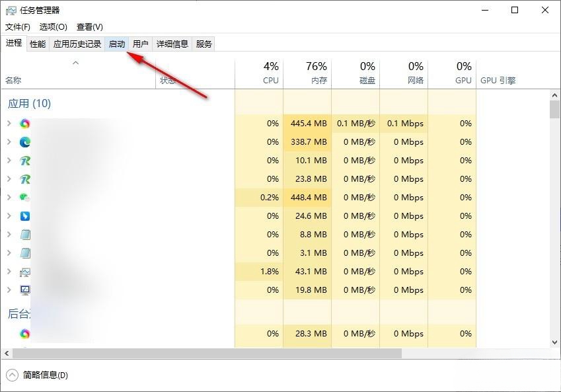Click the 0.1 MB/秒 disk value

(x=356, y=124)
